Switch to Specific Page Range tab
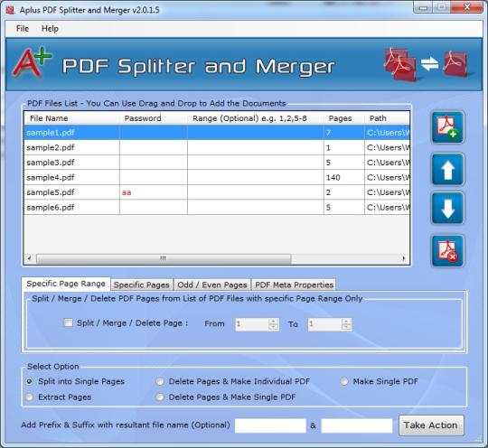The width and height of the screenshot is (488, 448). [66, 284]
